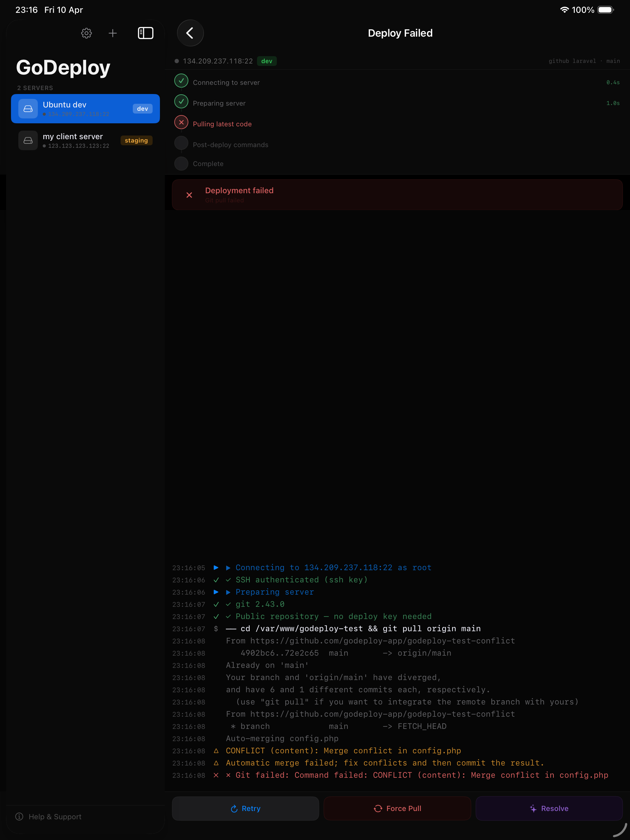The width and height of the screenshot is (630, 840).
Task: Click Connecting to server step label
Action: tap(226, 83)
